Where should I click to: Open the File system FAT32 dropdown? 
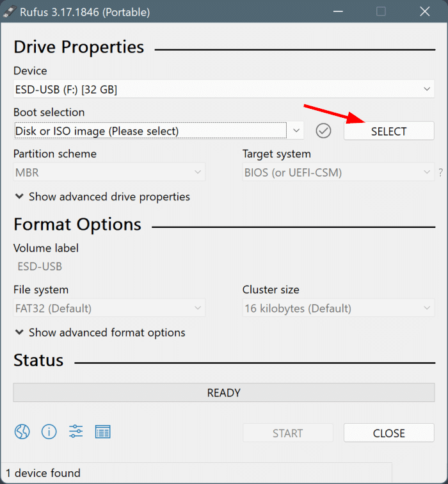coord(109,308)
